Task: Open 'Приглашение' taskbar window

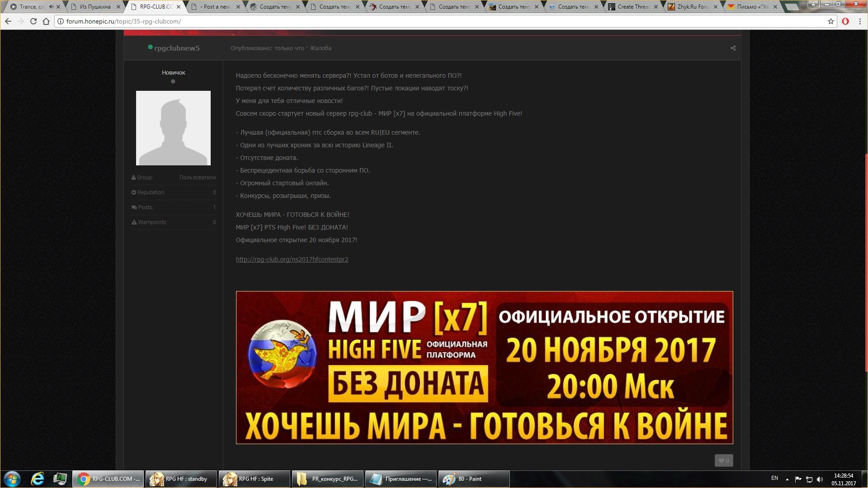Action: click(x=401, y=479)
